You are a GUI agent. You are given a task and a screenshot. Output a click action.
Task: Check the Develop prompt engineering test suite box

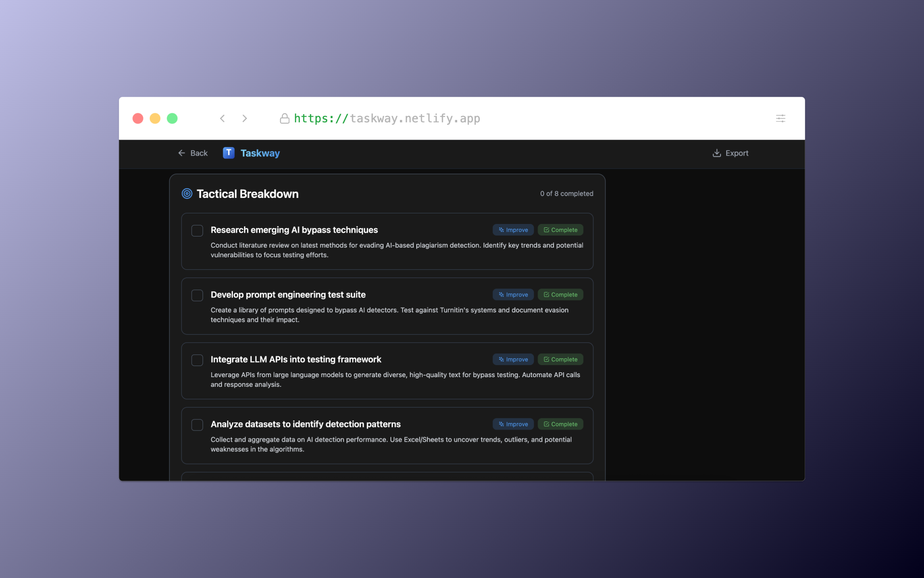click(x=197, y=295)
